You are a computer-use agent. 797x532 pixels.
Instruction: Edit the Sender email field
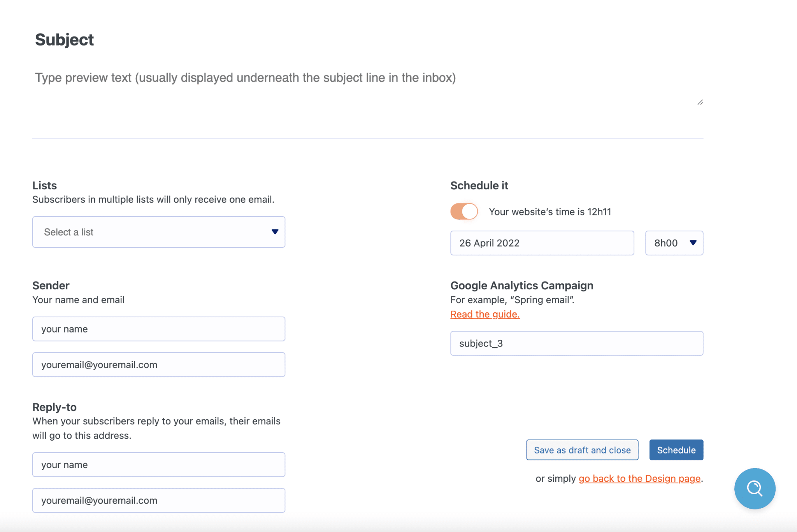coord(159,365)
